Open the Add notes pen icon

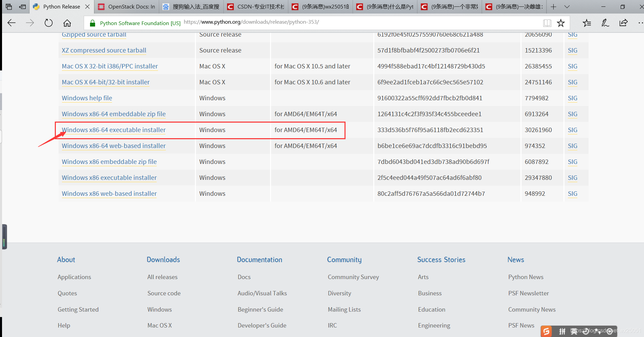tap(605, 23)
